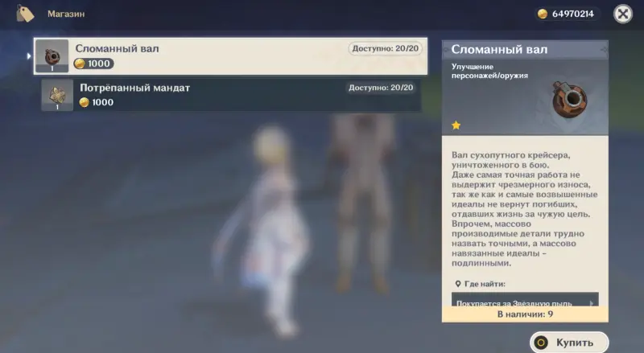Click the Магазин header title
The image size is (644, 353).
(66, 14)
